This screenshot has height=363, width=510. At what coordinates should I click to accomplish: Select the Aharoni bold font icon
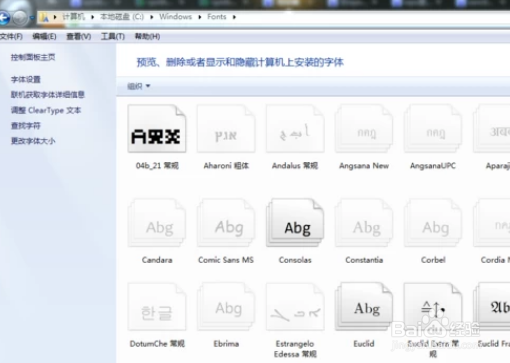[x=226, y=129]
